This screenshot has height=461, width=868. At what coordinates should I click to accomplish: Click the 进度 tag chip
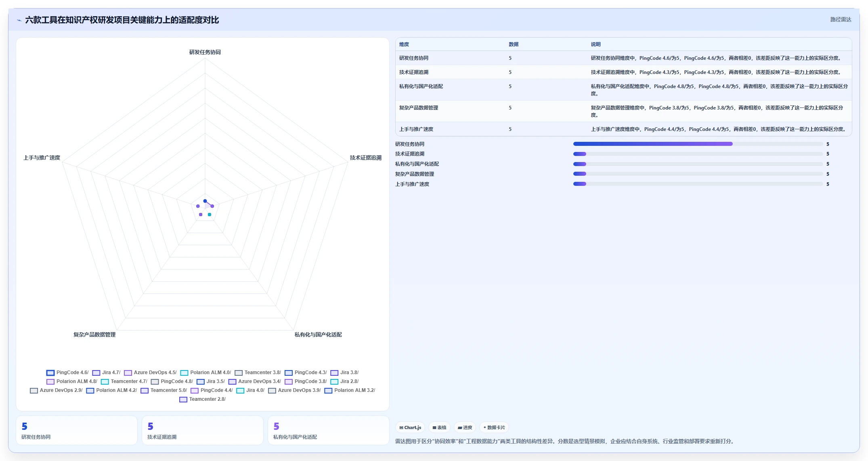pos(465,427)
